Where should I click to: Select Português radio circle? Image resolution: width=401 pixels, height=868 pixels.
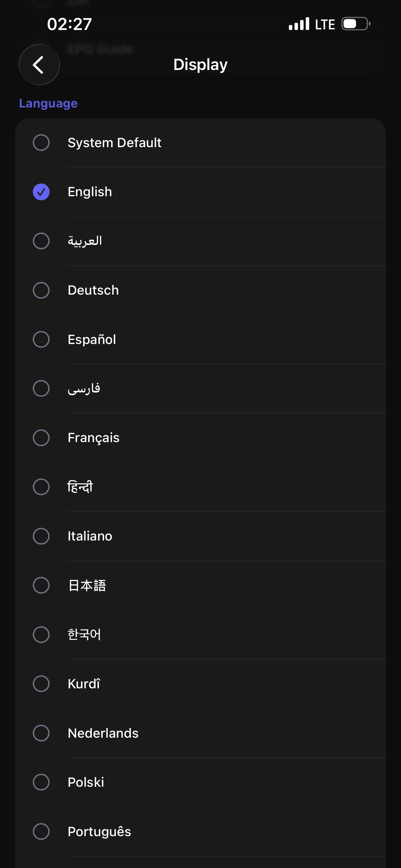click(41, 831)
